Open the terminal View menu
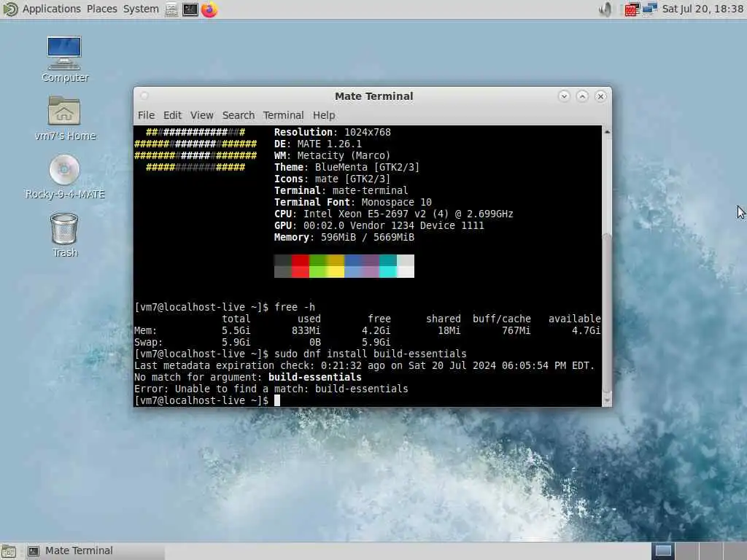The height and width of the screenshot is (560, 747). (x=201, y=115)
